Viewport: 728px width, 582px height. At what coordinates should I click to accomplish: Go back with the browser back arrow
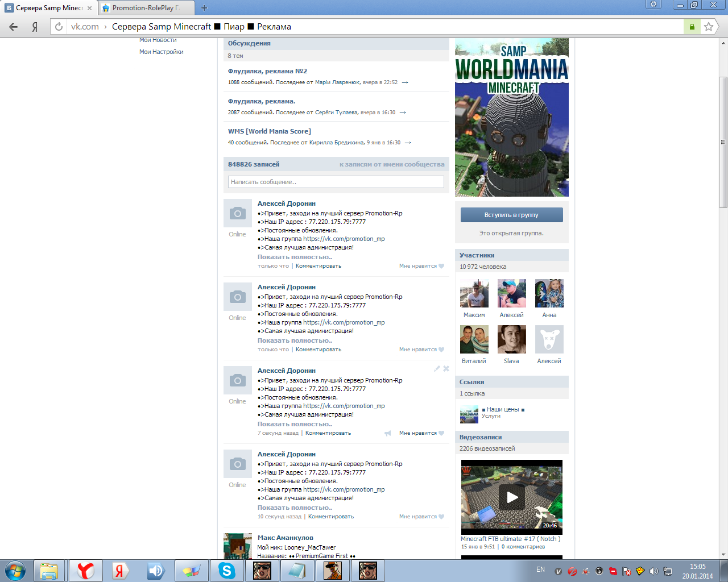[14, 27]
